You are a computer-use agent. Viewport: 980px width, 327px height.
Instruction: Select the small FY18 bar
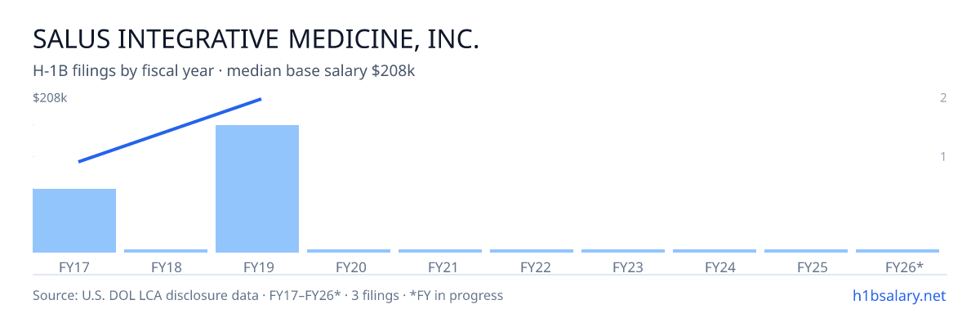(166, 251)
